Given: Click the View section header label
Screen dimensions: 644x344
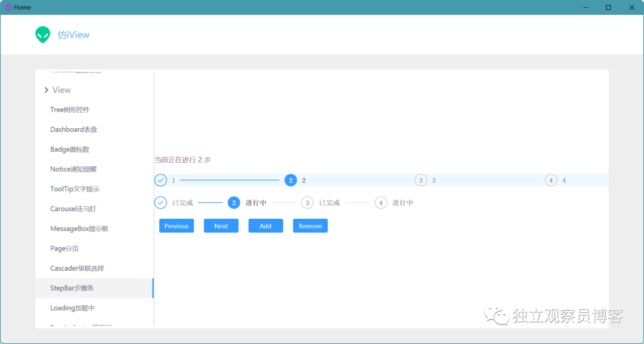Looking at the screenshot, I should click(61, 90).
